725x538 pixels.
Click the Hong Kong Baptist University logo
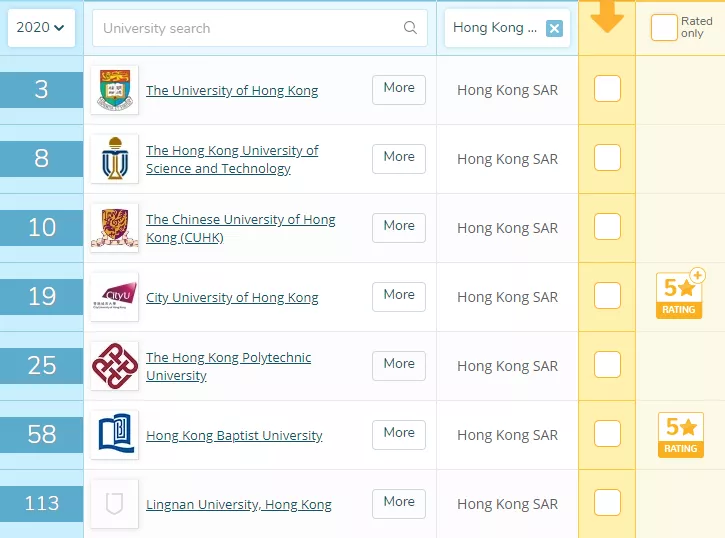pyautogui.click(x=114, y=435)
